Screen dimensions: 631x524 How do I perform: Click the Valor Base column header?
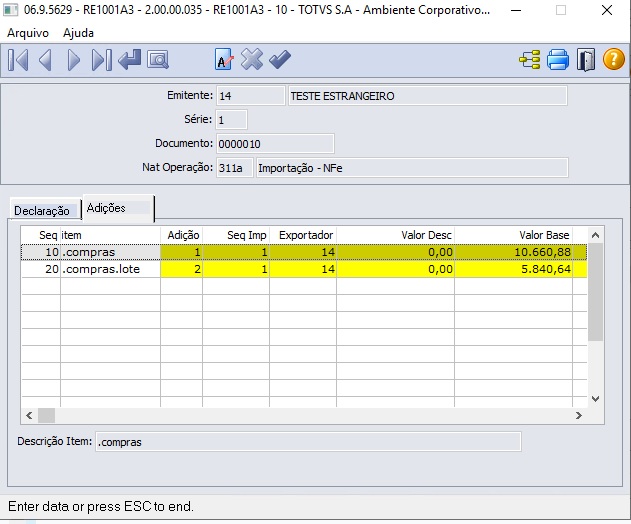(x=513, y=235)
